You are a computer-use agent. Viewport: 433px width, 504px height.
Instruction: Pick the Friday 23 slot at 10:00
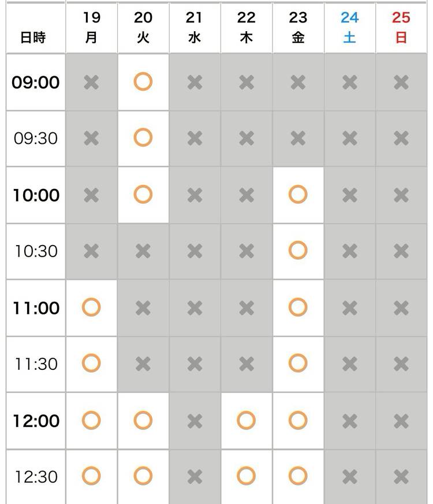(x=298, y=195)
